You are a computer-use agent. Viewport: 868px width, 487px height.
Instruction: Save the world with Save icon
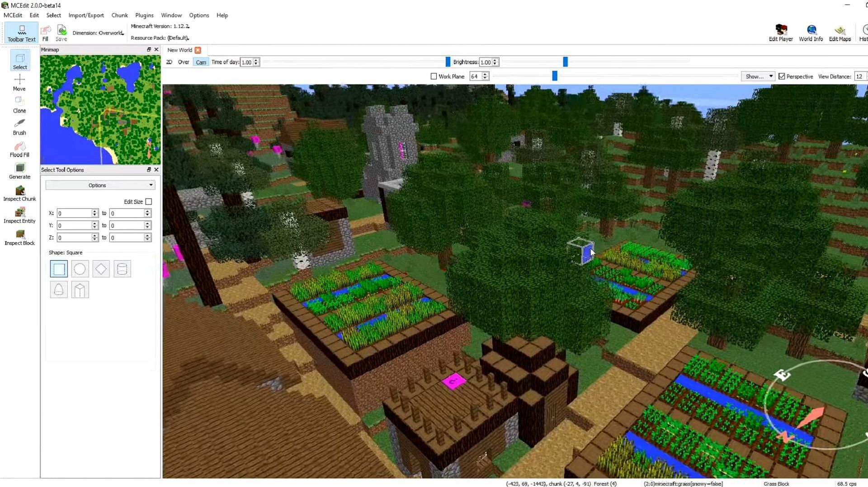click(x=61, y=33)
